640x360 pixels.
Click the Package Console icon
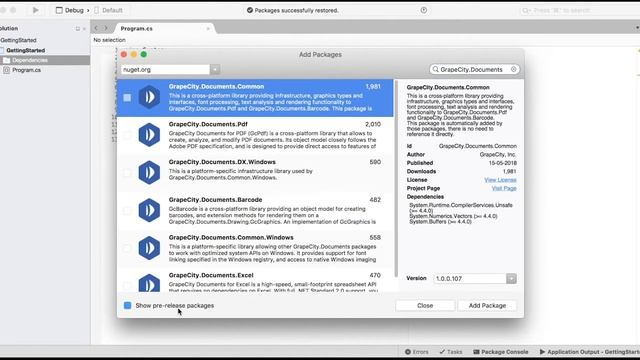(x=476, y=351)
